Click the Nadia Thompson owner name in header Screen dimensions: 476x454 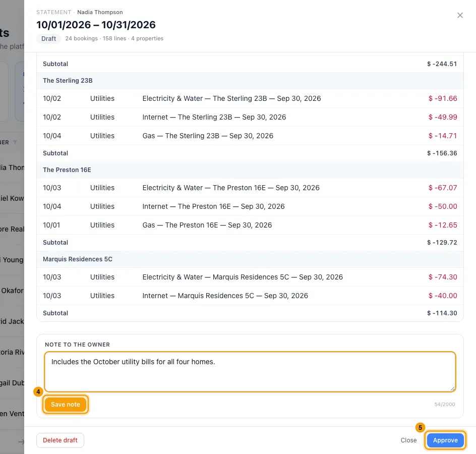[x=100, y=12]
